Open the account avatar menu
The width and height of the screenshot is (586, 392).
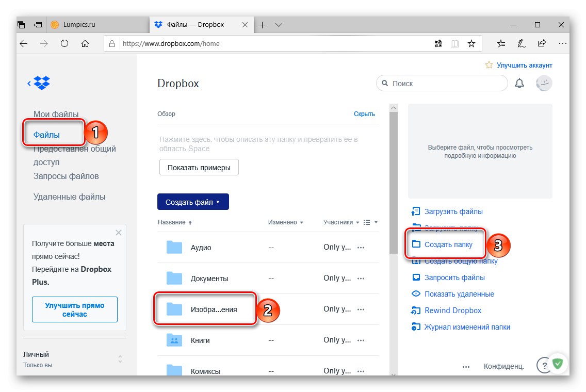click(544, 84)
